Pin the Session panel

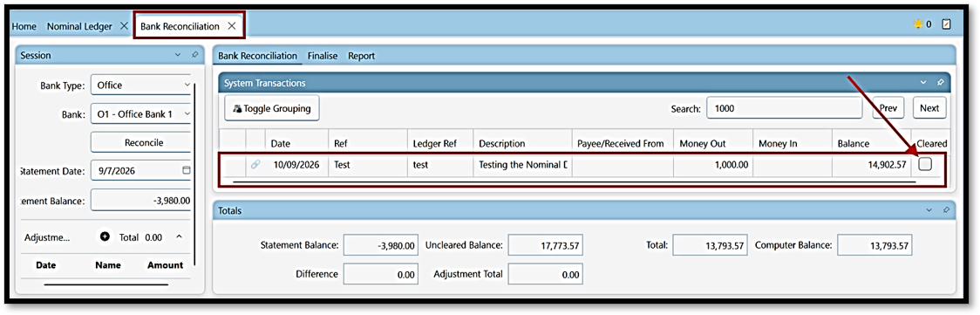(x=194, y=55)
